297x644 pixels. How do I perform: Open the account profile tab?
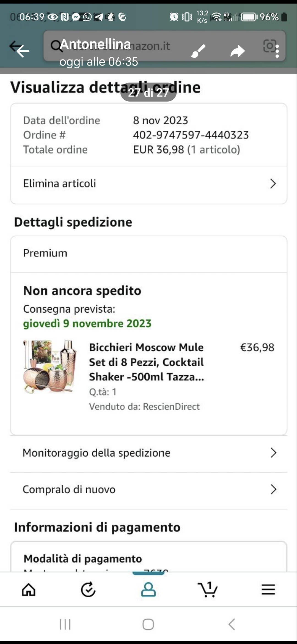[148, 589]
